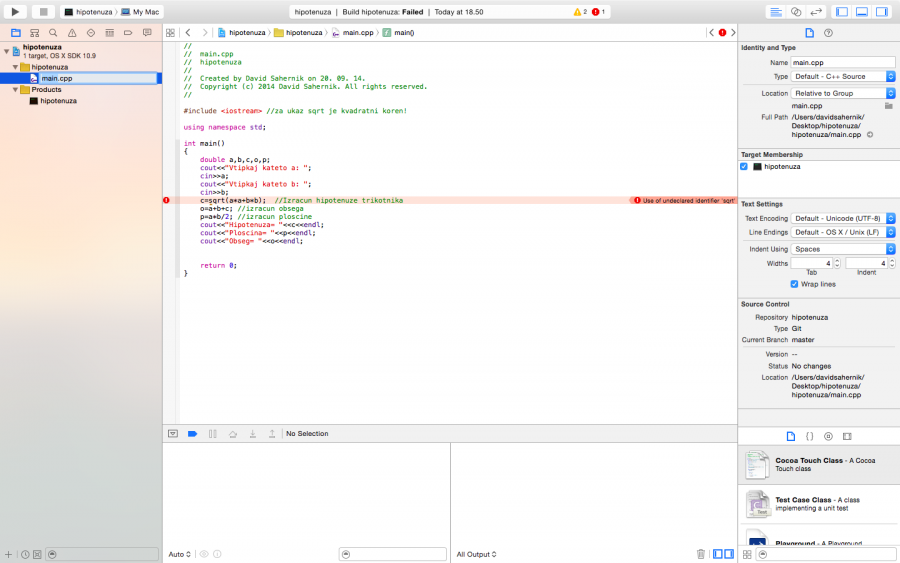Clear the console with trash icon

[x=701, y=554]
